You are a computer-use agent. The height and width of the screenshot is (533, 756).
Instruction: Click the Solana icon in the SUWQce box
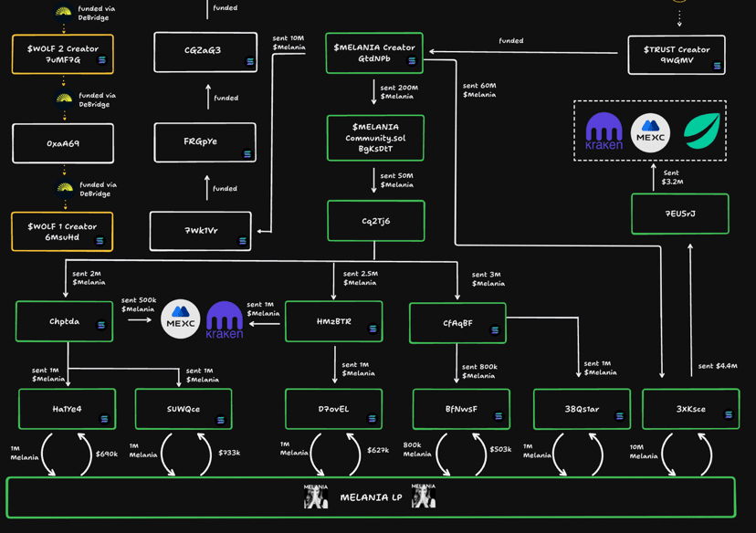pyautogui.click(x=220, y=420)
